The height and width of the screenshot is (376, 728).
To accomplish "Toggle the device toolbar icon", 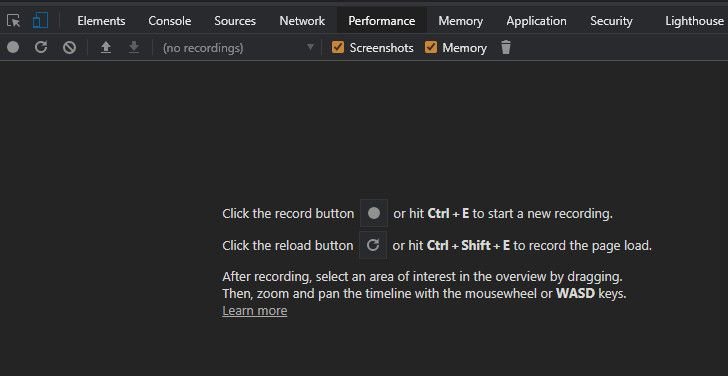I will tap(40, 20).
